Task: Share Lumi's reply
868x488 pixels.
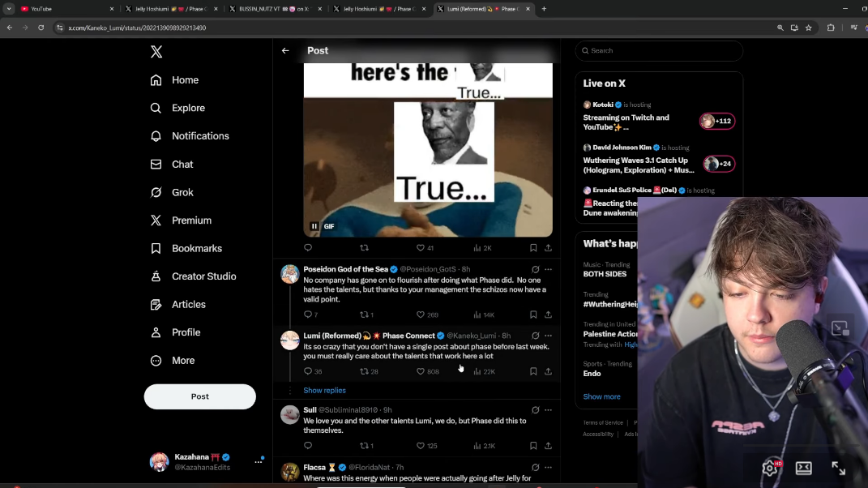Action: (x=548, y=371)
